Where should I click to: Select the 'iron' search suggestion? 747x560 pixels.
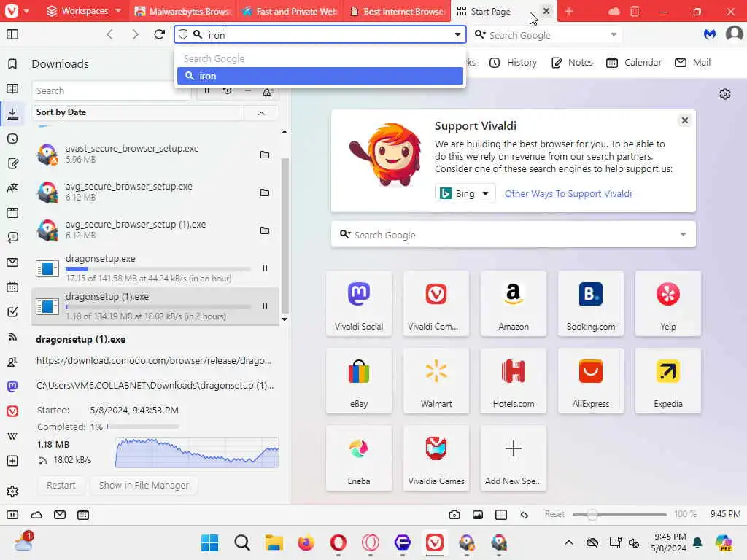(x=320, y=76)
